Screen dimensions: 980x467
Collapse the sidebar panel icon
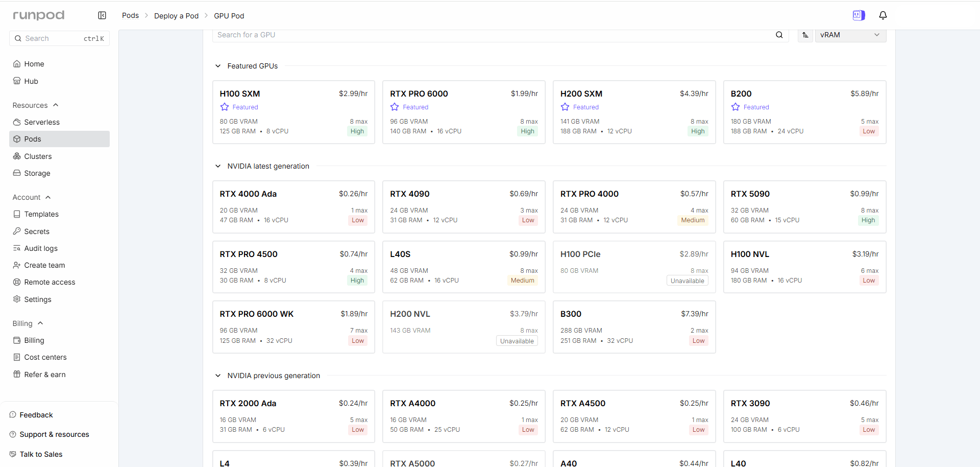(102, 15)
